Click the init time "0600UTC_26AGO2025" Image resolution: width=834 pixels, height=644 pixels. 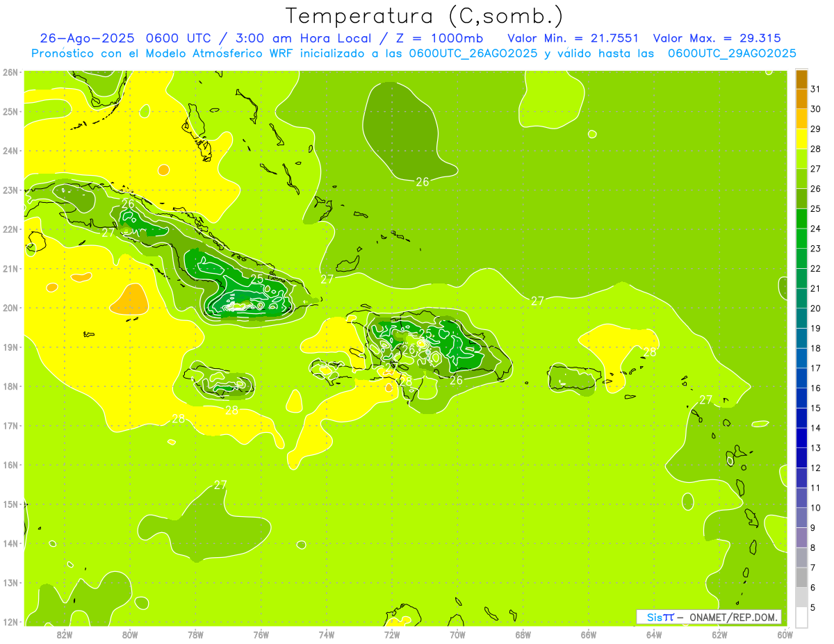473,53
